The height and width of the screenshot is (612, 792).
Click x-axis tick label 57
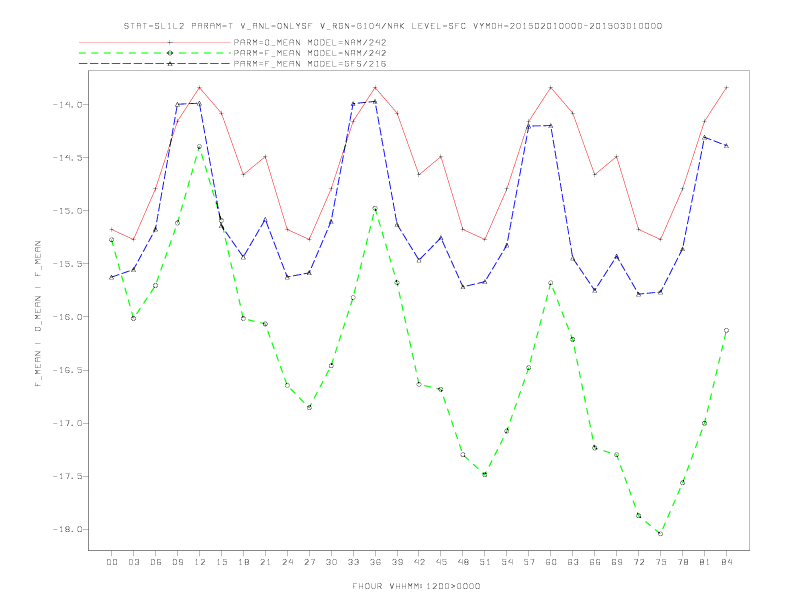(x=529, y=562)
